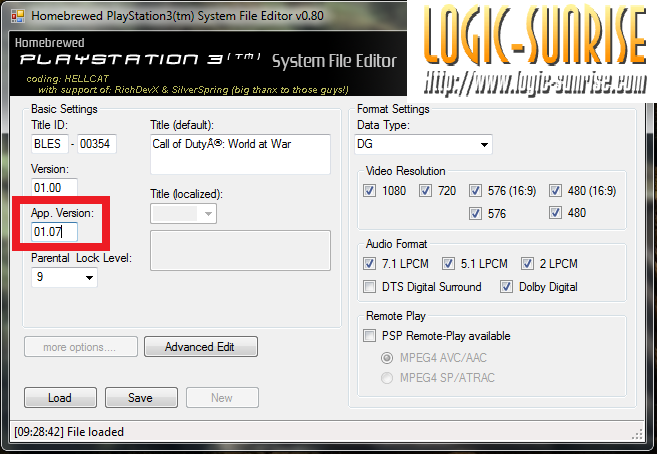The width and height of the screenshot is (657, 454).
Task: Select MPEG4 SP/ATRAC radio option
Action: click(387, 378)
